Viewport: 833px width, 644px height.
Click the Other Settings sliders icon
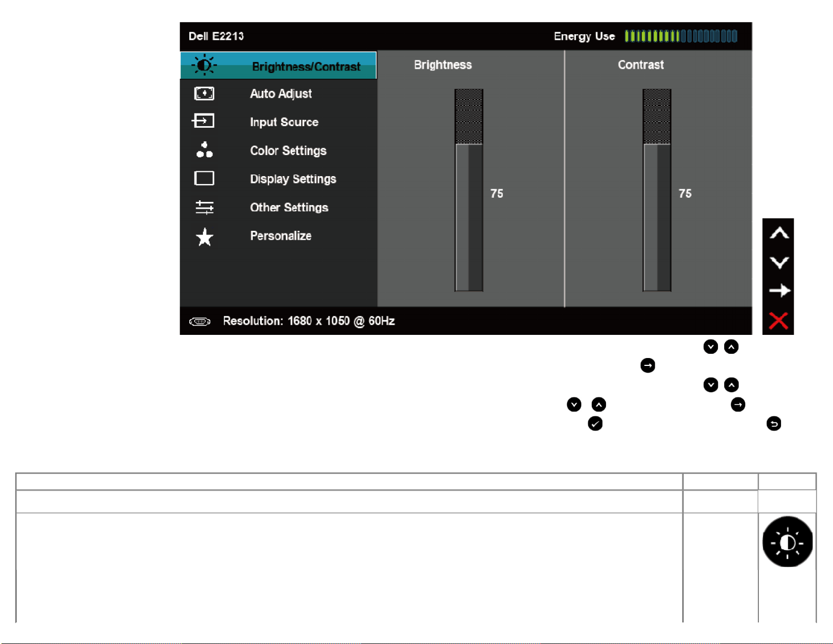tap(204, 207)
